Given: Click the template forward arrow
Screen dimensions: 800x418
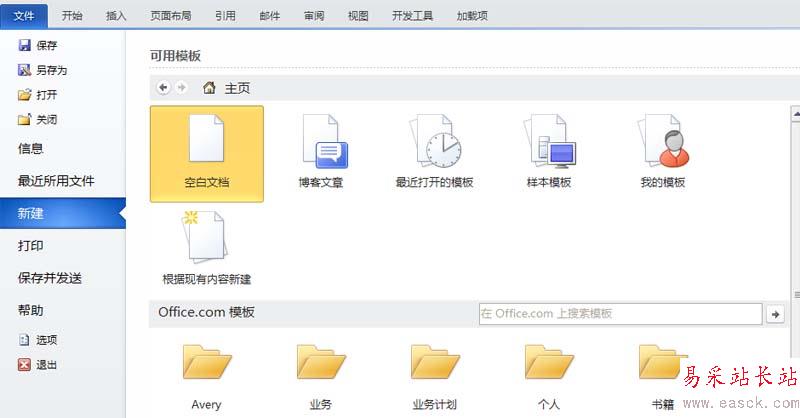Looking at the screenshot, I should [181, 88].
